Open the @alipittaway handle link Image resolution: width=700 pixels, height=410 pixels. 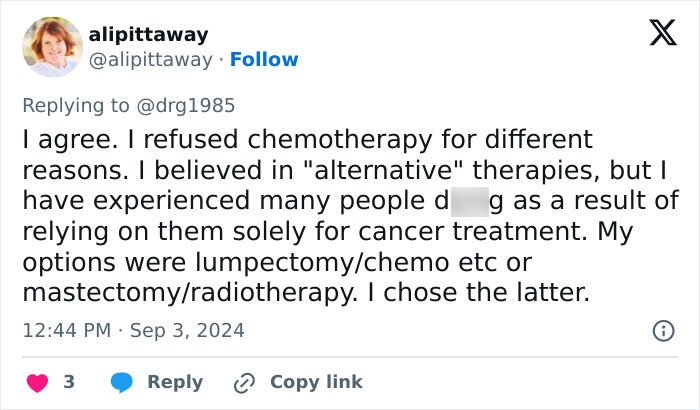(x=157, y=59)
